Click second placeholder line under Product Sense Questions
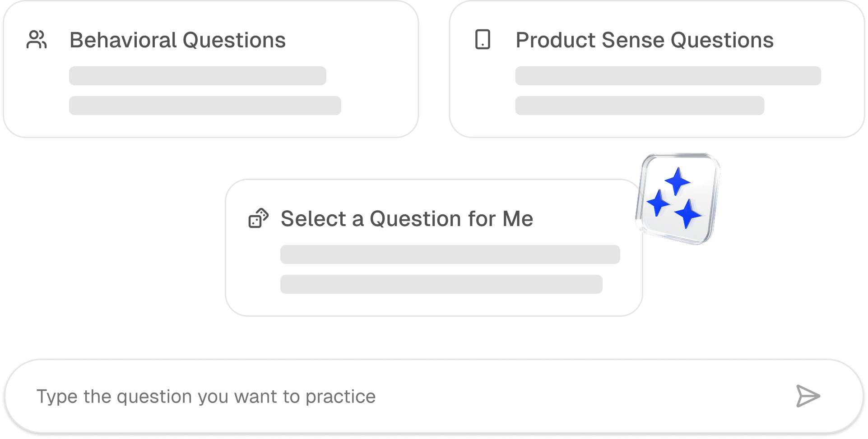Viewport: 868px width, 439px height. (x=639, y=106)
